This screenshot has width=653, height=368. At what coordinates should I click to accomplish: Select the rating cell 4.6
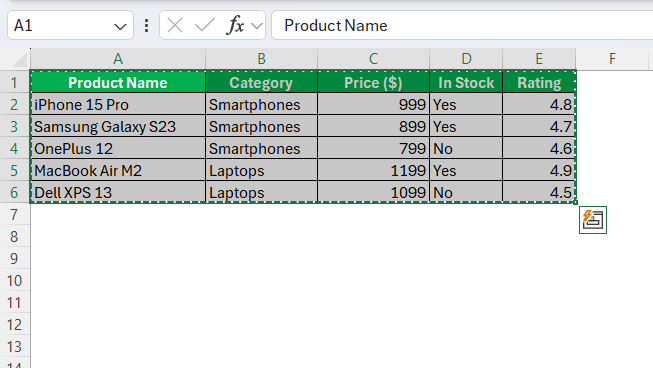click(539, 148)
